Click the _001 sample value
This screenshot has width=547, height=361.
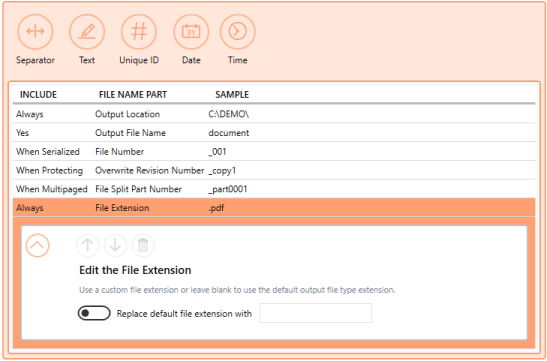click(x=218, y=152)
